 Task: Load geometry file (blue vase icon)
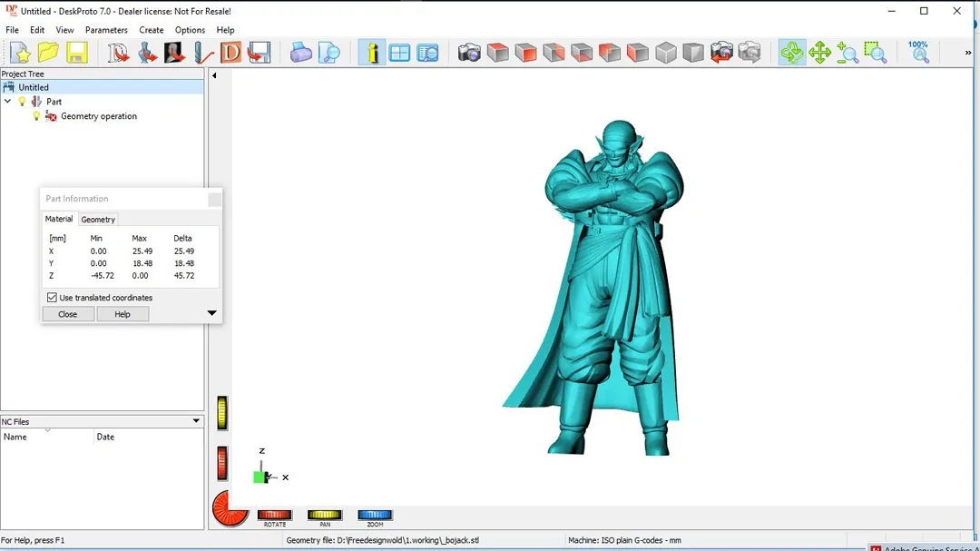pyautogui.click(x=147, y=53)
